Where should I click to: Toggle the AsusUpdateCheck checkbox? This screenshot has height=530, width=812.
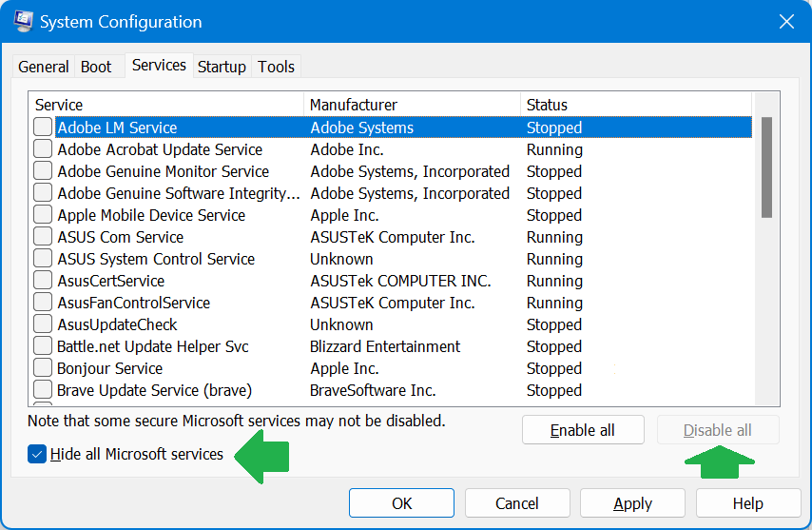43,324
